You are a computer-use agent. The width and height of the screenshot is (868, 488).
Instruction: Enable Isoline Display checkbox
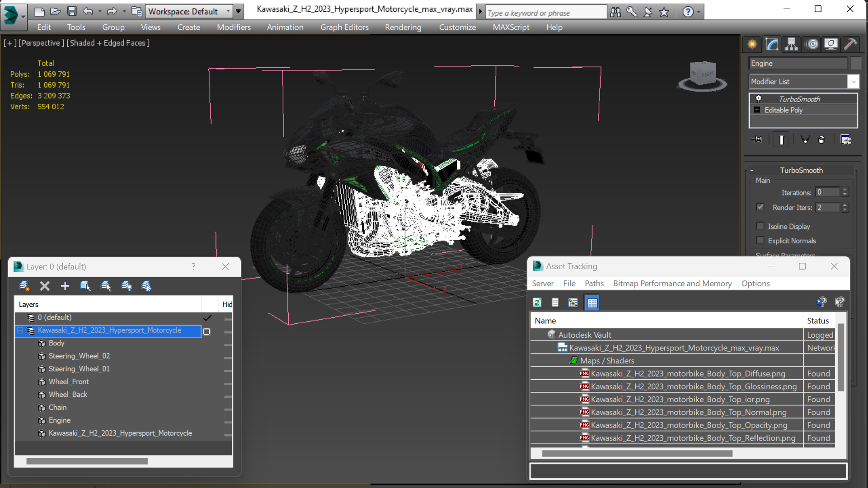760,226
